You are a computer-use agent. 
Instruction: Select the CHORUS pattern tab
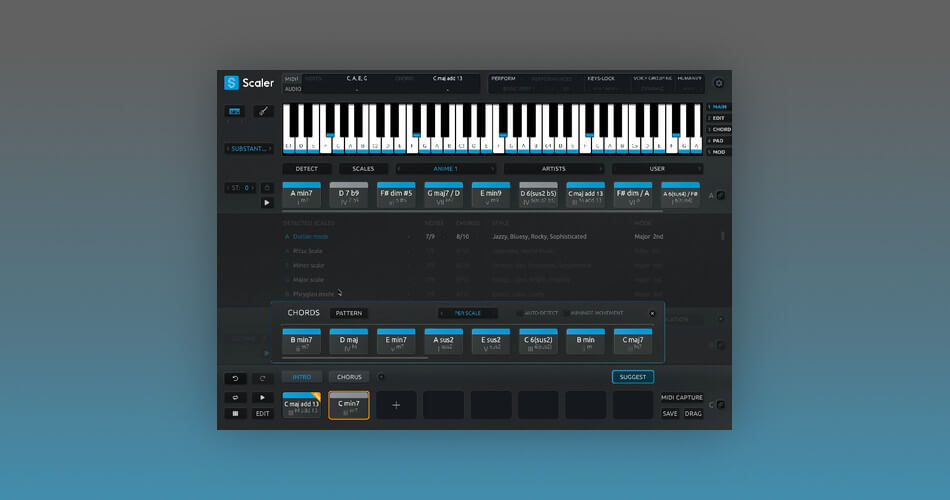click(349, 377)
